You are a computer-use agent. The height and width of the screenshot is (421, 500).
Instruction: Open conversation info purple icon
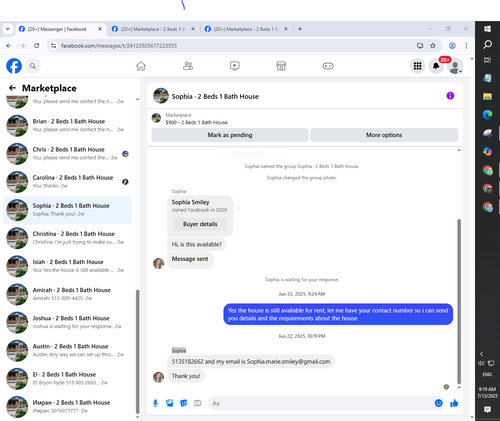(x=450, y=96)
